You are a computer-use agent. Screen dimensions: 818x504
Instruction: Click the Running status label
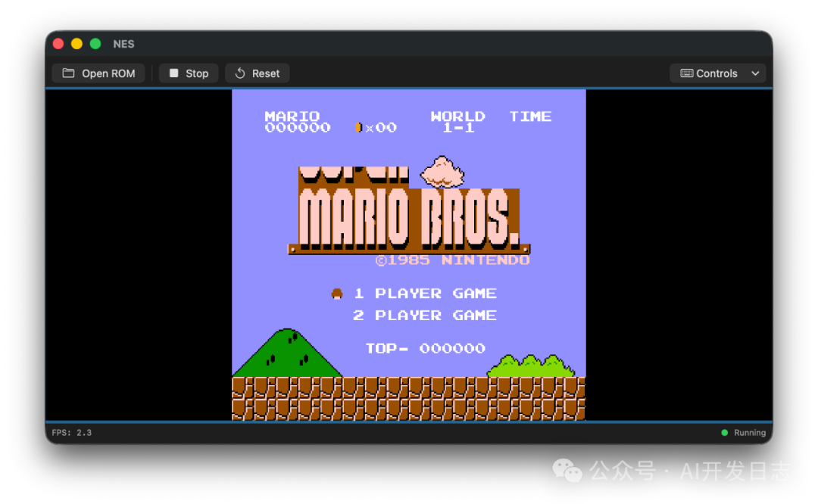point(750,433)
